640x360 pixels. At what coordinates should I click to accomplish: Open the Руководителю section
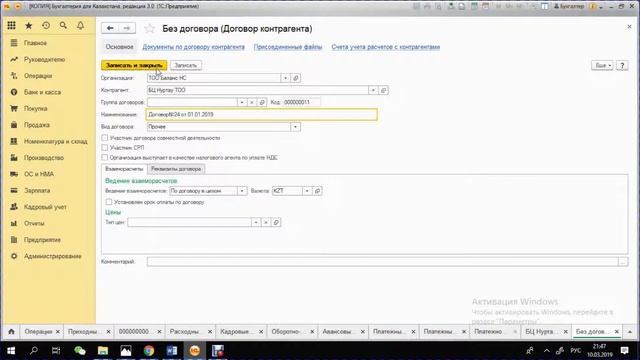[44, 60]
